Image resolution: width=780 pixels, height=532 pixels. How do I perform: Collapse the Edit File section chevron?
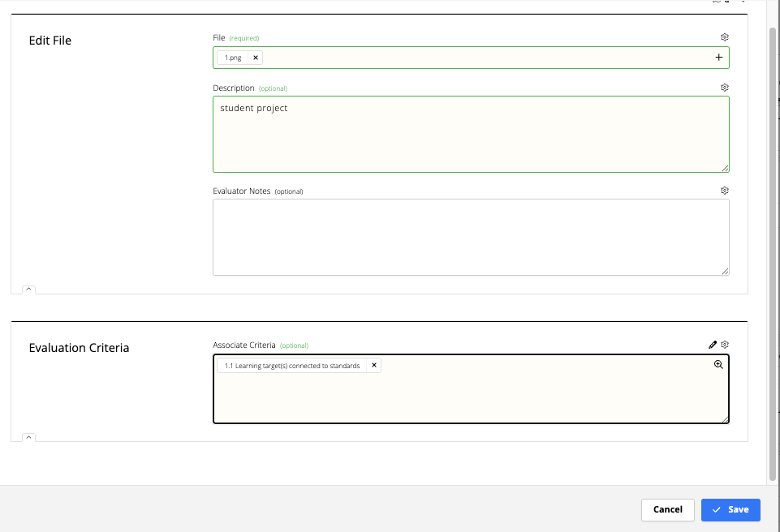pyautogui.click(x=28, y=289)
